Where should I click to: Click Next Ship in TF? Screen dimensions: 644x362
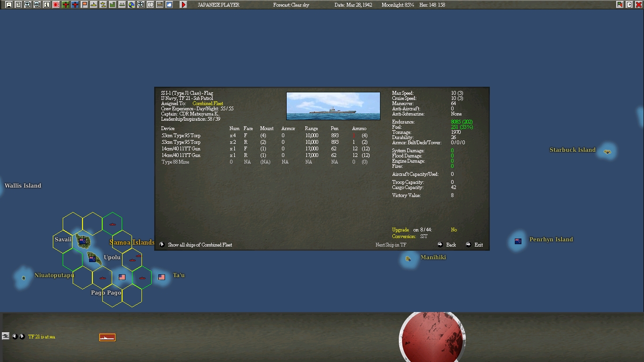[390, 245]
